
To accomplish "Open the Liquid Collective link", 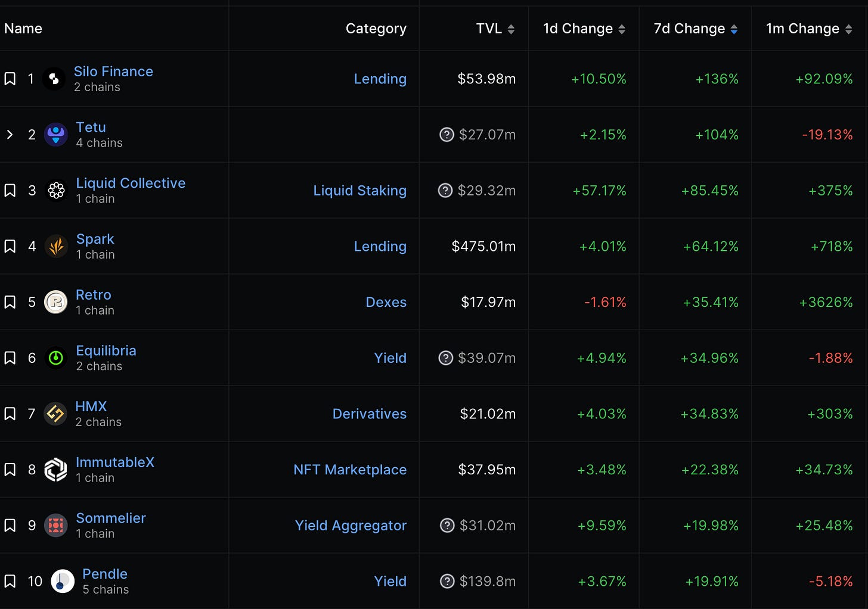I will 131,183.
